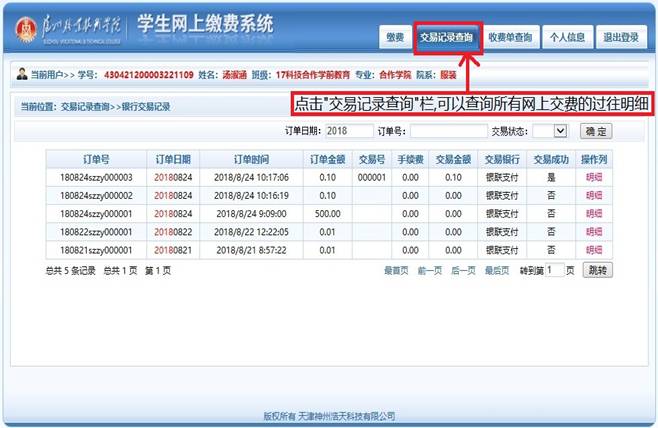Go to 最首页 first page link
This screenshot has width=658, height=428.
pyautogui.click(x=396, y=271)
